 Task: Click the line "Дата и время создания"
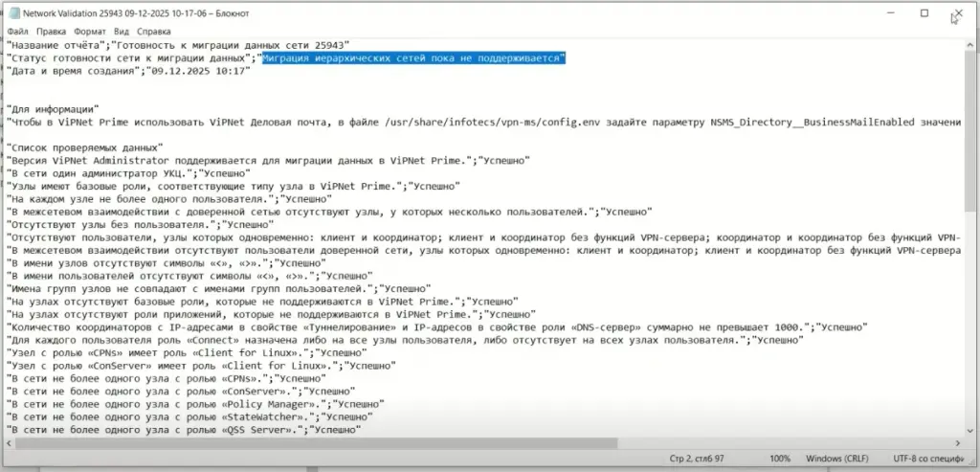[x=129, y=71]
